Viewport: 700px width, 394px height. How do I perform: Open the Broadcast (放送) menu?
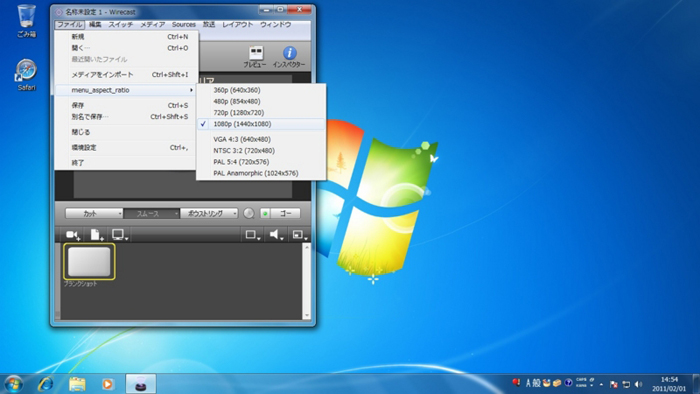(209, 25)
